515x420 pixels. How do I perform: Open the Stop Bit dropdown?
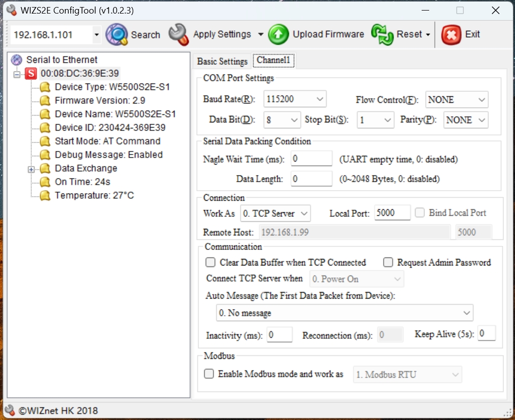(375, 120)
